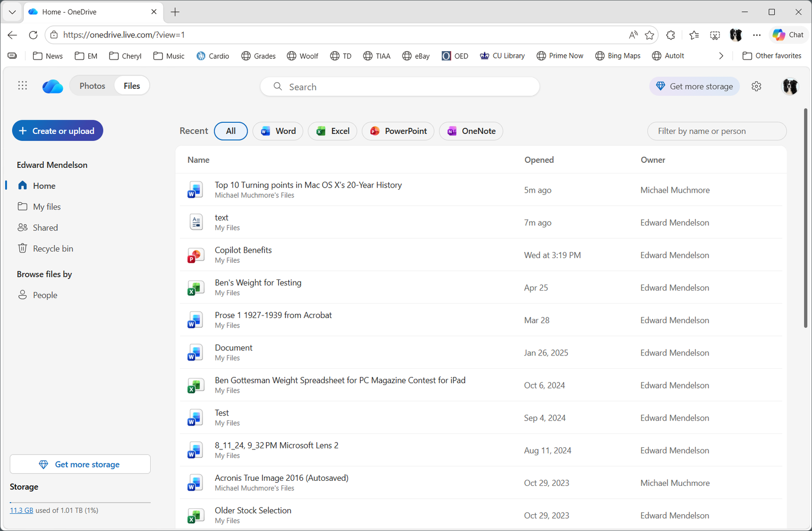812x531 pixels.
Task: Select the Home - OneDrive browser tab
Action: [93, 12]
